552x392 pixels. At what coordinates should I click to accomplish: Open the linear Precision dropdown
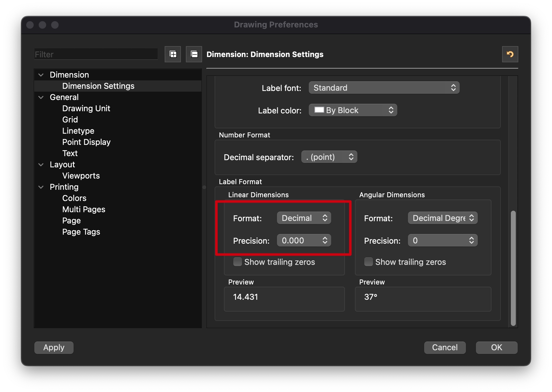click(x=304, y=241)
